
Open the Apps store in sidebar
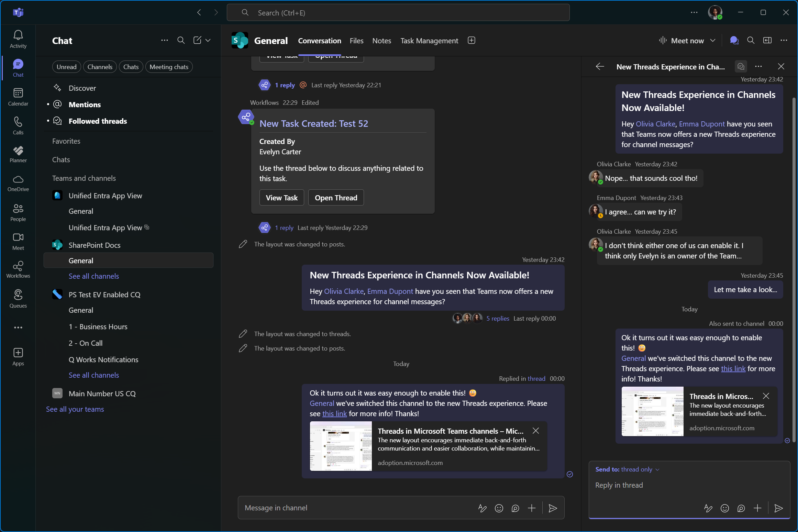18,357
